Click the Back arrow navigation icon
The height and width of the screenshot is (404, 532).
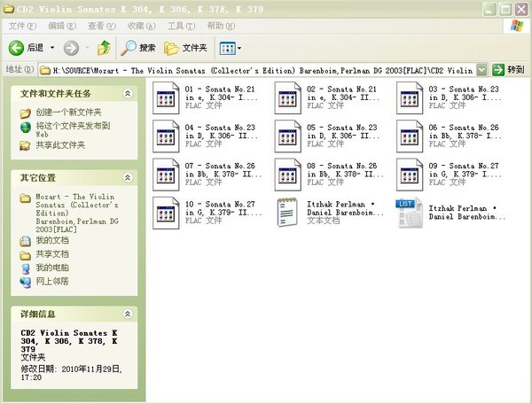point(16,47)
